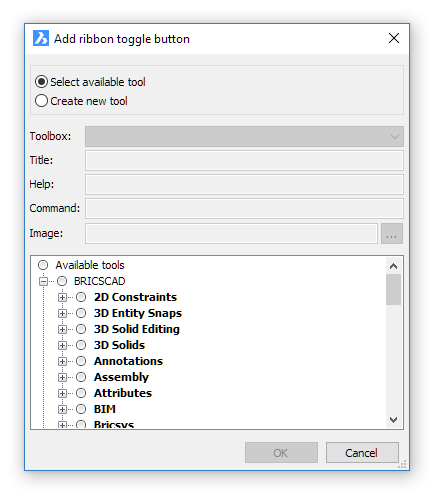Click the BricsCAD logo icon in title bar
Image resolution: width=438 pixels, height=498 pixels.
pyautogui.click(x=41, y=38)
